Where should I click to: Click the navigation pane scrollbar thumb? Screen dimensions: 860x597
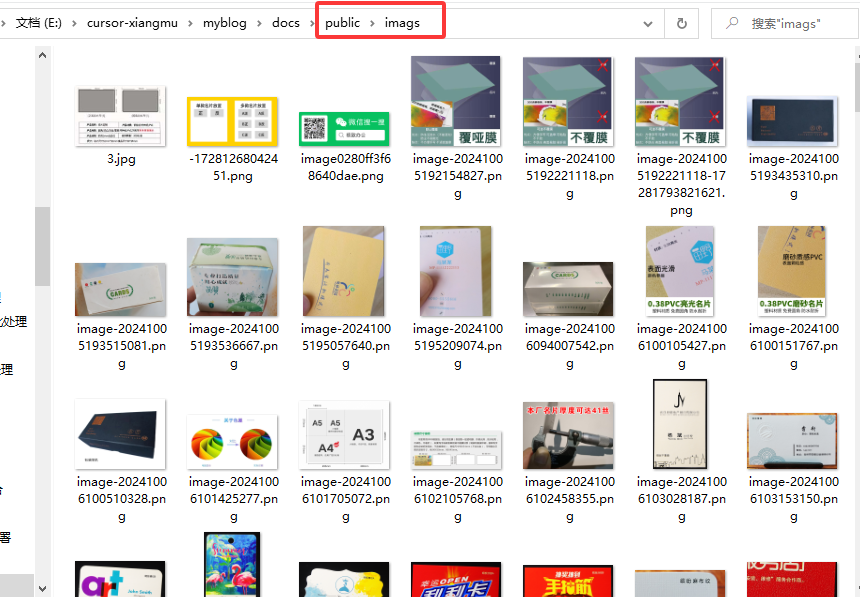coord(43,246)
